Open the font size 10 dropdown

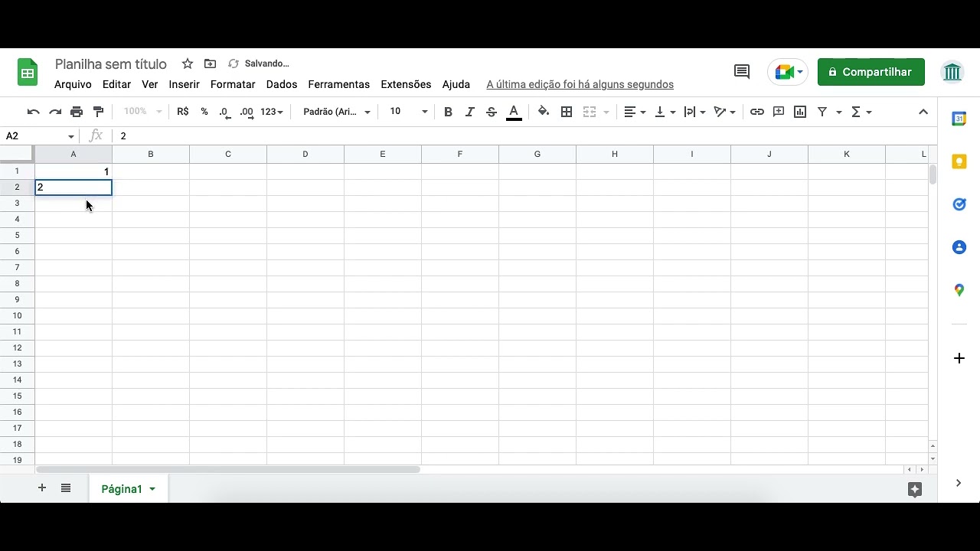click(x=408, y=112)
